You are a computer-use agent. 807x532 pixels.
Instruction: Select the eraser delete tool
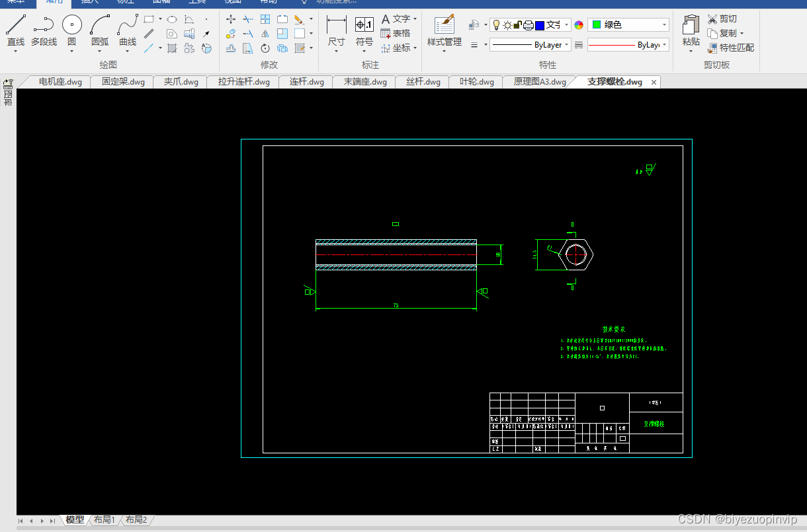300,19
